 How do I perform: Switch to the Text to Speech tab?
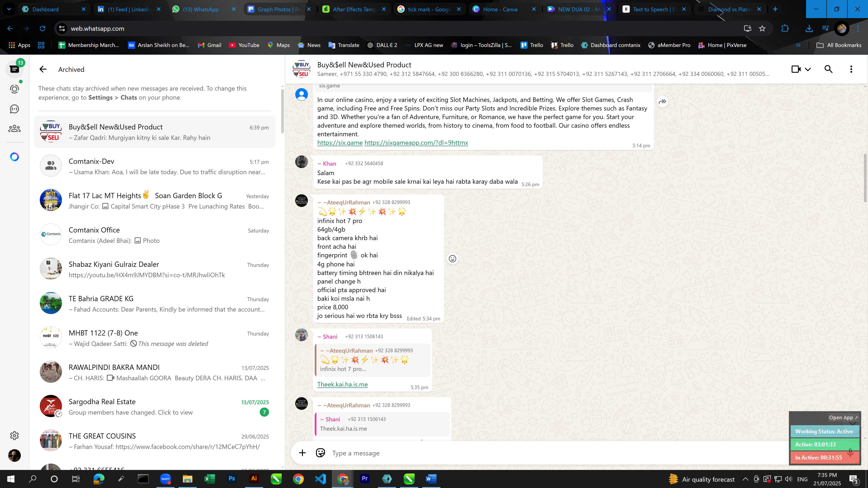click(654, 9)
